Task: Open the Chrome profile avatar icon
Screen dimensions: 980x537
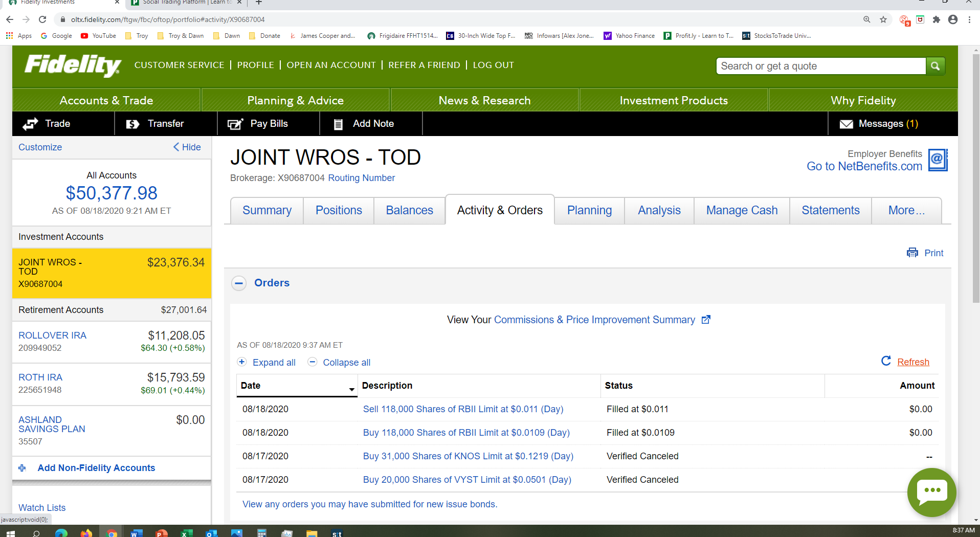Action: click(x=953, y=19)
